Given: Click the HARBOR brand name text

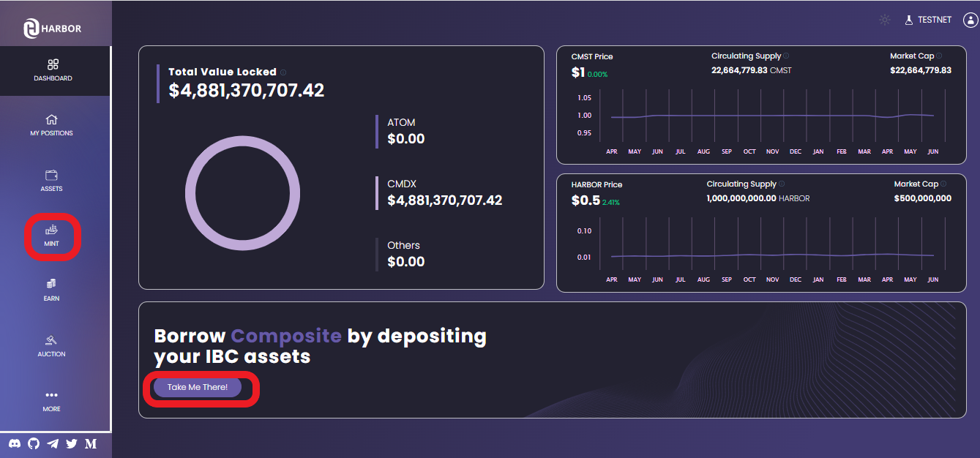Looking at the screenshot, I should pos(62,29).
